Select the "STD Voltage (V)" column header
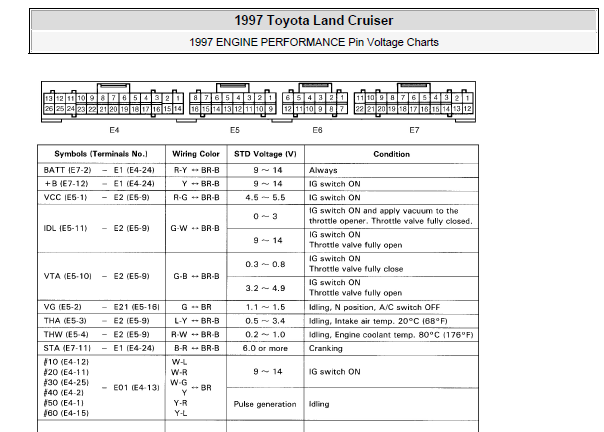Image resolution: width=604 pixels, height=432 pixels. click(265, 154)
